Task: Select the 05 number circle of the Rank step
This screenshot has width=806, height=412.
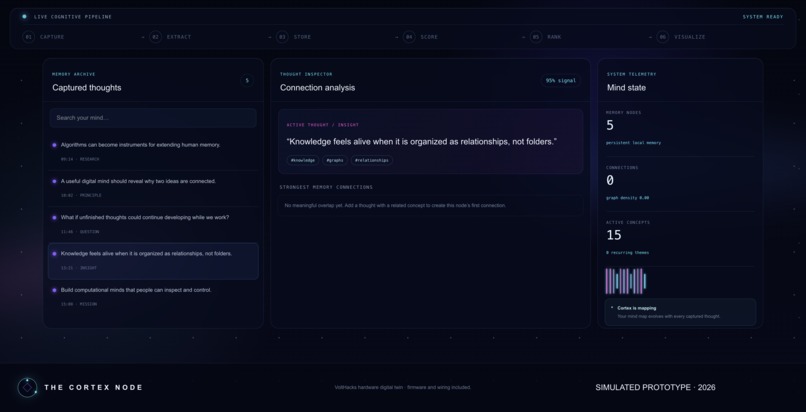Action: (536, 37)
